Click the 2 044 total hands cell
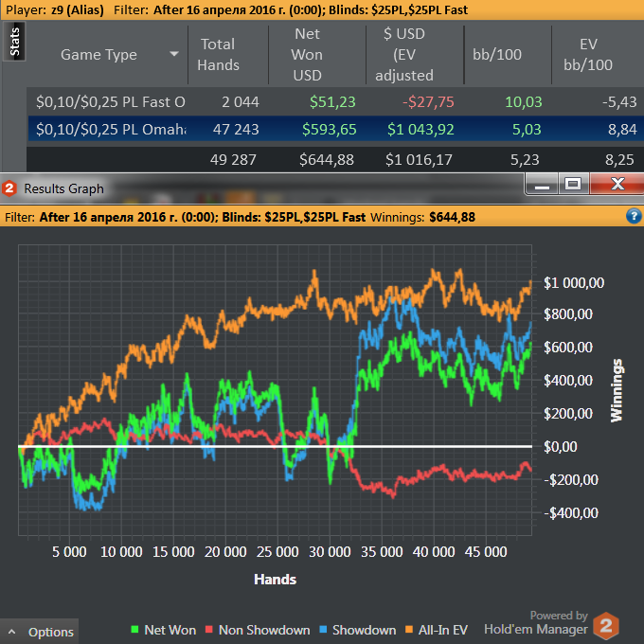This screenshot has height=644, width=644. tap(241, 102)
